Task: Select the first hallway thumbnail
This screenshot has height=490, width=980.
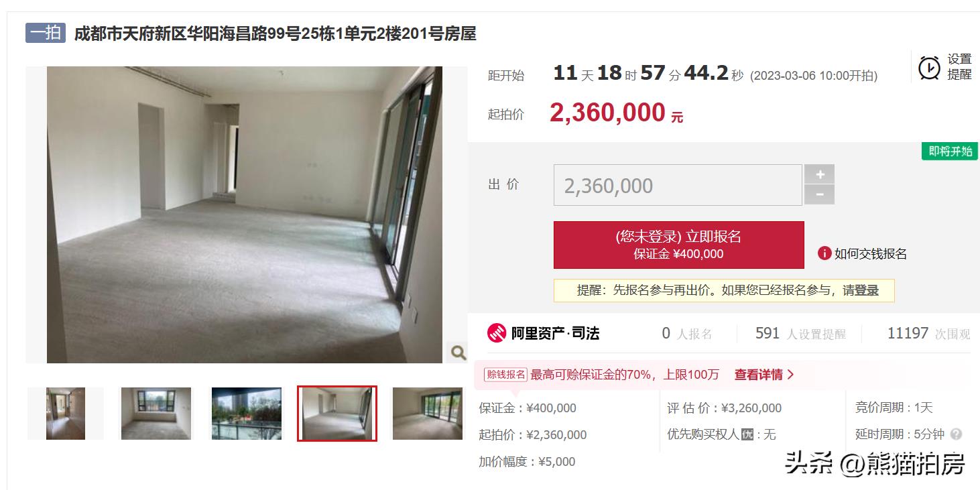Action: (x=66, y=414)
